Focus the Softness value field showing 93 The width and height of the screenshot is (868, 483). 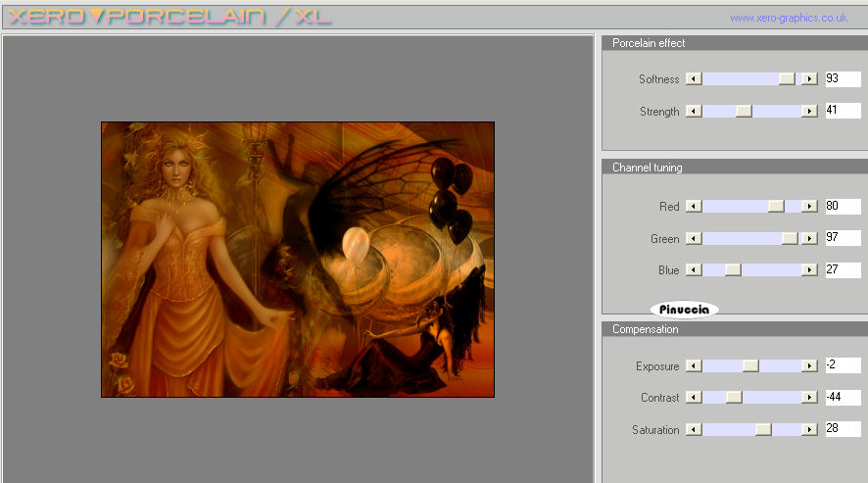point(844,78)
